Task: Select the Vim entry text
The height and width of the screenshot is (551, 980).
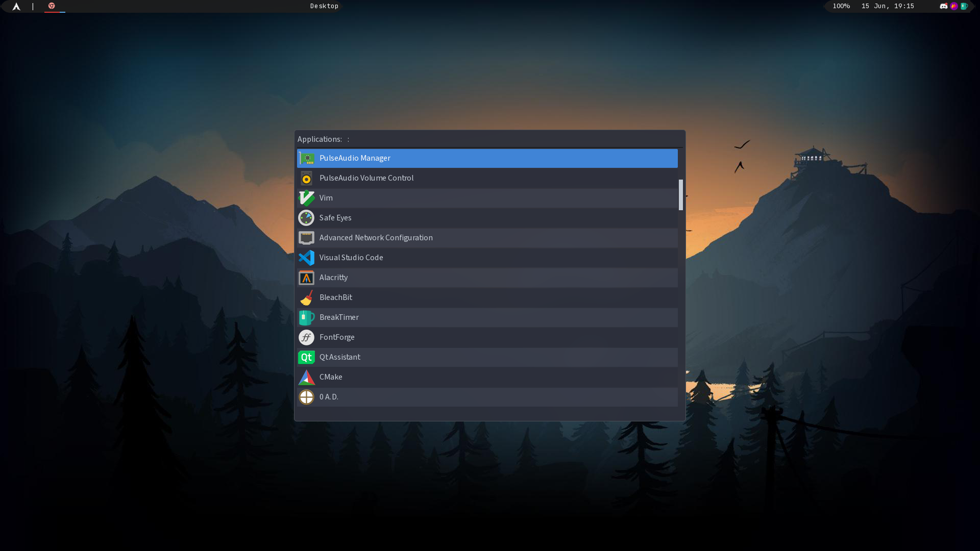Action: 326,198
